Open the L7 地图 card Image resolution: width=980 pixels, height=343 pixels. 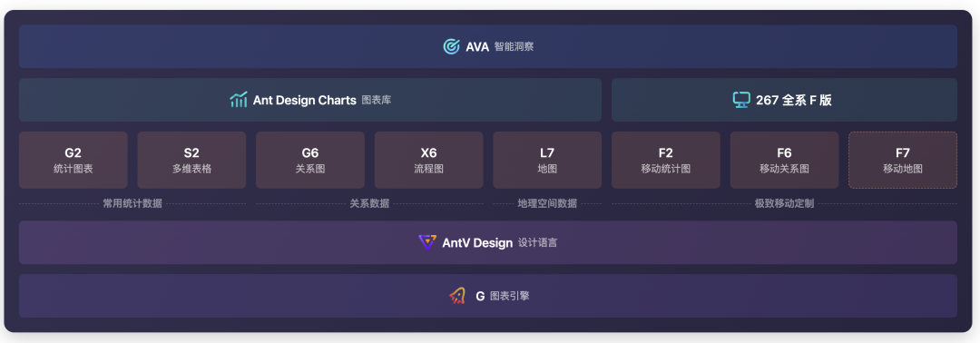[x=547, y=160]
